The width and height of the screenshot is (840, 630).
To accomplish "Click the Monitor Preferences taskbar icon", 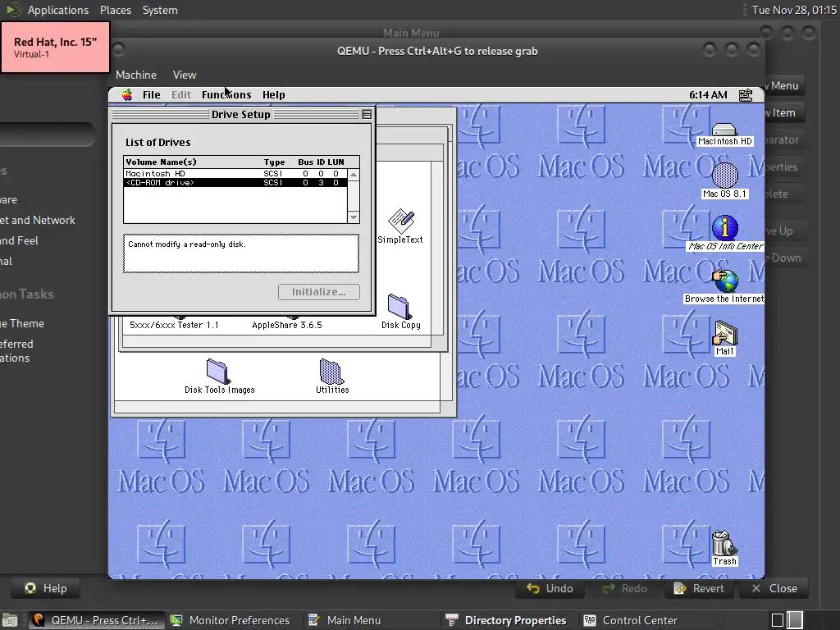I will pos(176,620).
